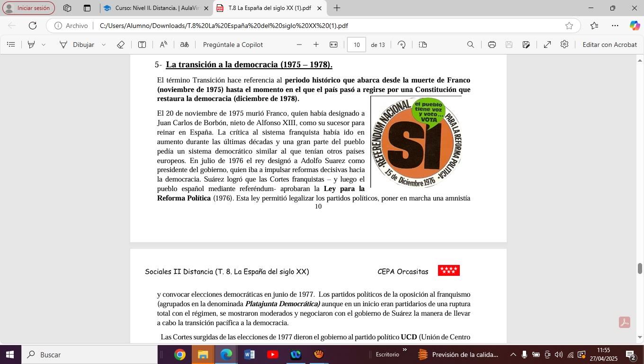Close the T.8 La España PDF tab
This screenshot has width=644, height=364.
(x=319, y=8)
